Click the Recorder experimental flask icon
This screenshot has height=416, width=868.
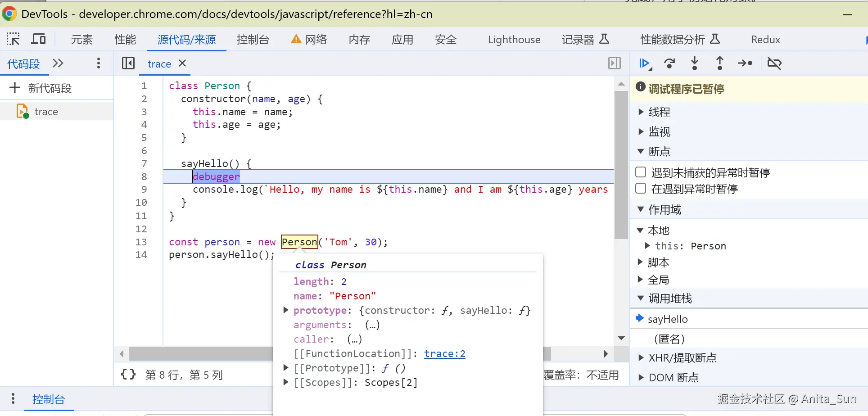(604, 39)
